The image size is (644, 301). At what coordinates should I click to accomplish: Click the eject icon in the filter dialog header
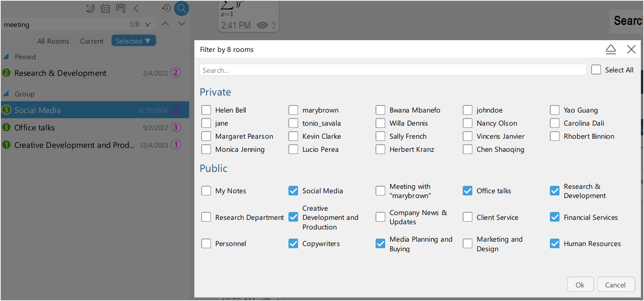coord(610,49)
